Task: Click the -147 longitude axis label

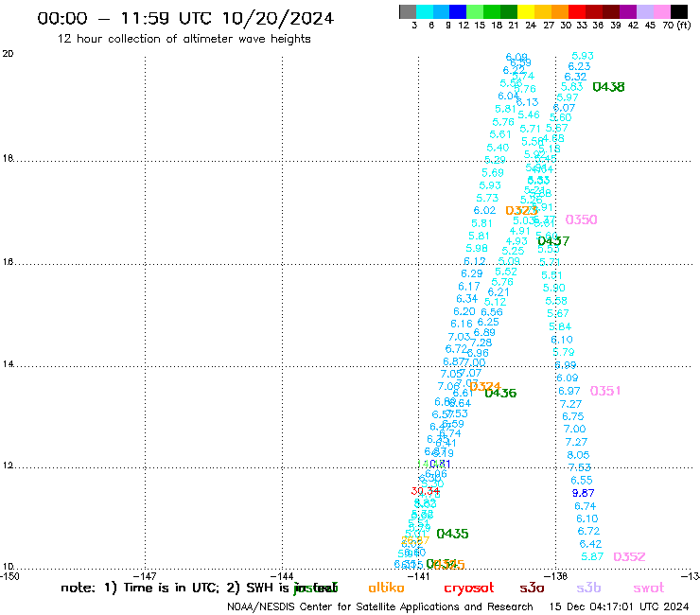Action: pyautogui.click(x=145, y=576)
